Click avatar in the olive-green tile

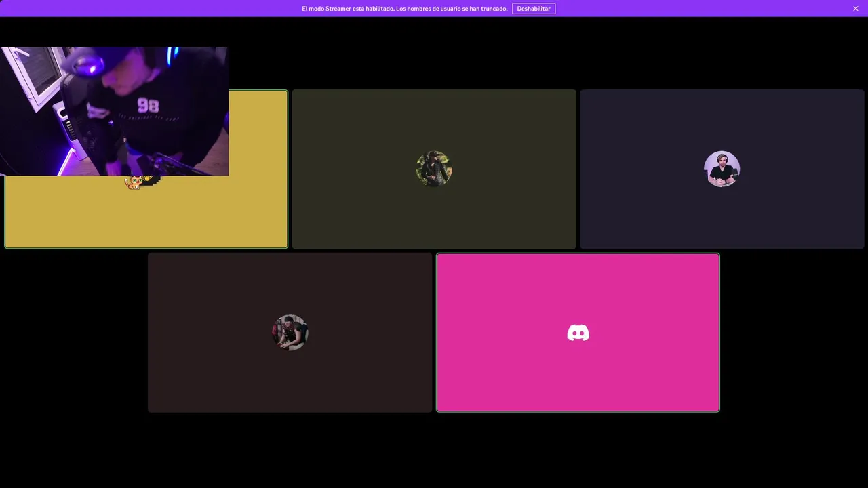pyautogui.click(x=434, y=169)
